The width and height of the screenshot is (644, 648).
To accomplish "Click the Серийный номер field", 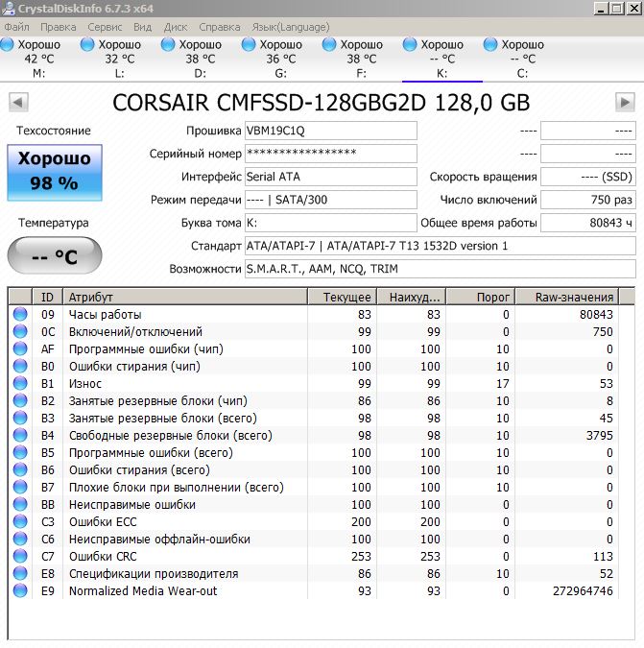I will [331, 154].
